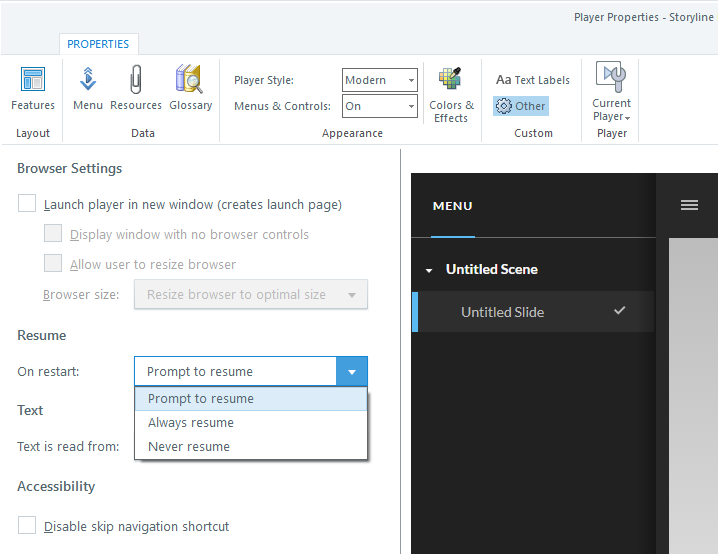Toggle Display window with no browser controls
The width and height of the screenshot is (718, 554).
tap(54, 234)
